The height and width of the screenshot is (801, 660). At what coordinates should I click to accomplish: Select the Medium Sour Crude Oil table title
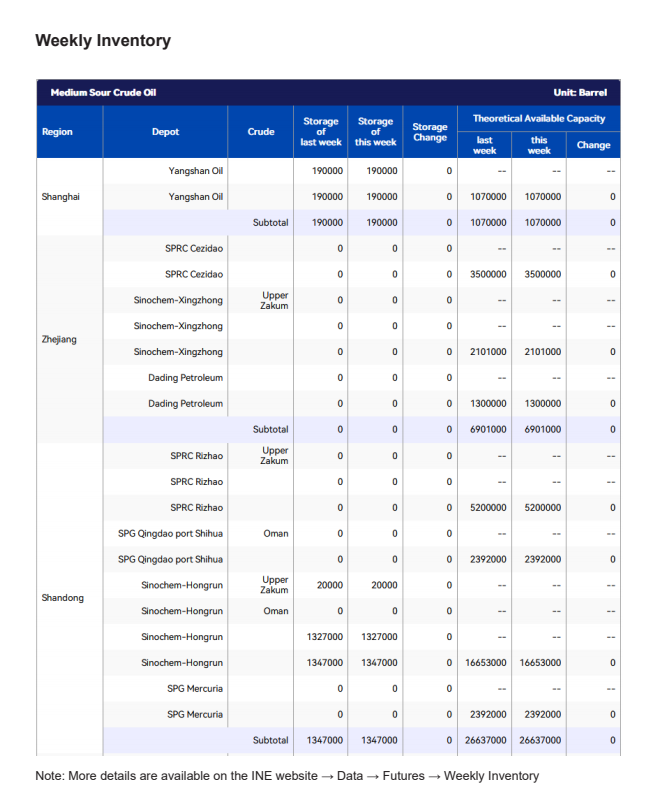click(x=103, y=93)
